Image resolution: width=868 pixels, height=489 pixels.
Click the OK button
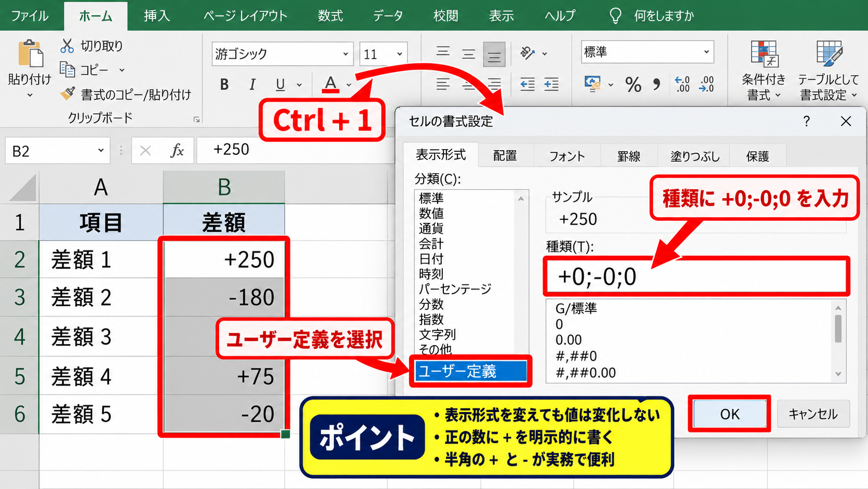pyautogui.click(x=729, y=414)
